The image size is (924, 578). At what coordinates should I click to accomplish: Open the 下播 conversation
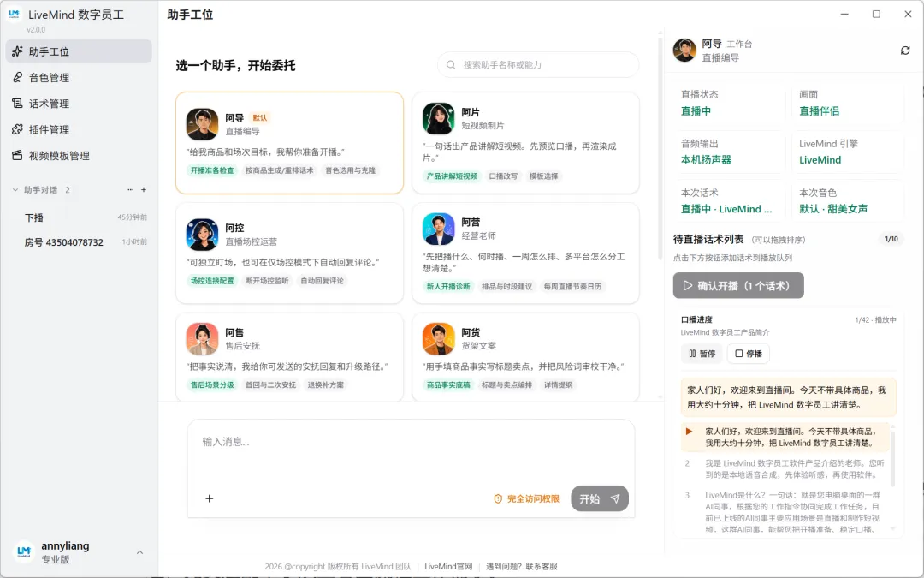79,217
